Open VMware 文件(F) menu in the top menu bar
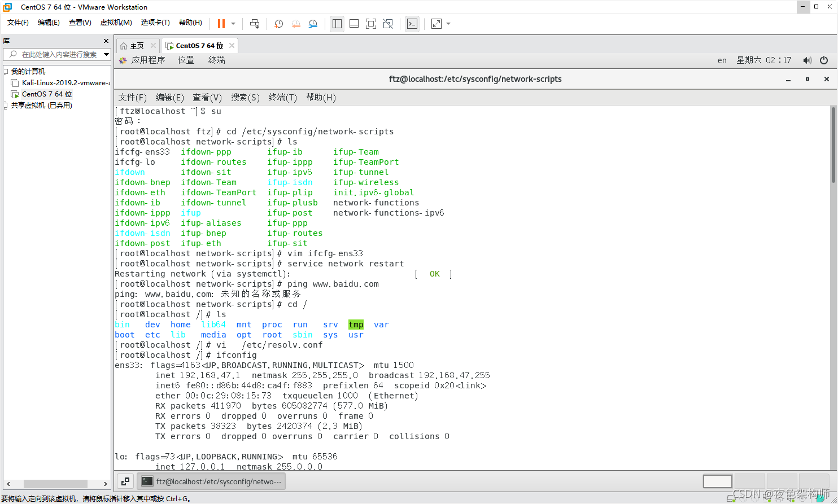The width and height of the screenshot is (838, 504). tap(18, 23)
